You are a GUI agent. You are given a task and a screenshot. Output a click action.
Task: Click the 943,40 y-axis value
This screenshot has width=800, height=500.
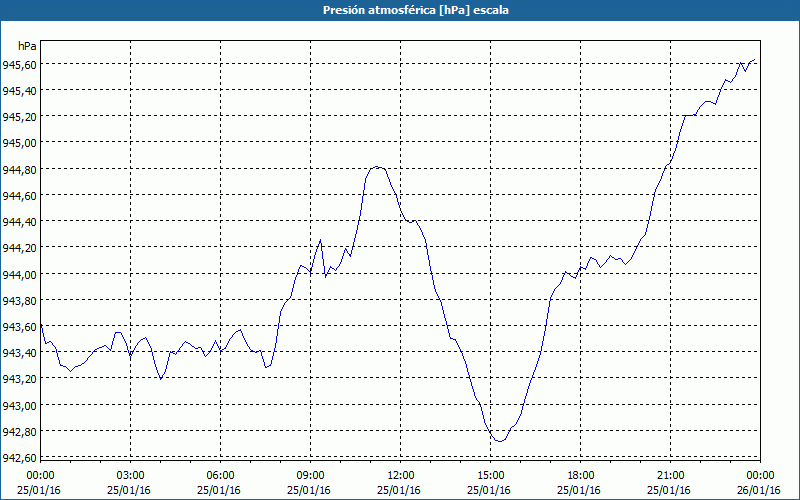click(19, 353)
